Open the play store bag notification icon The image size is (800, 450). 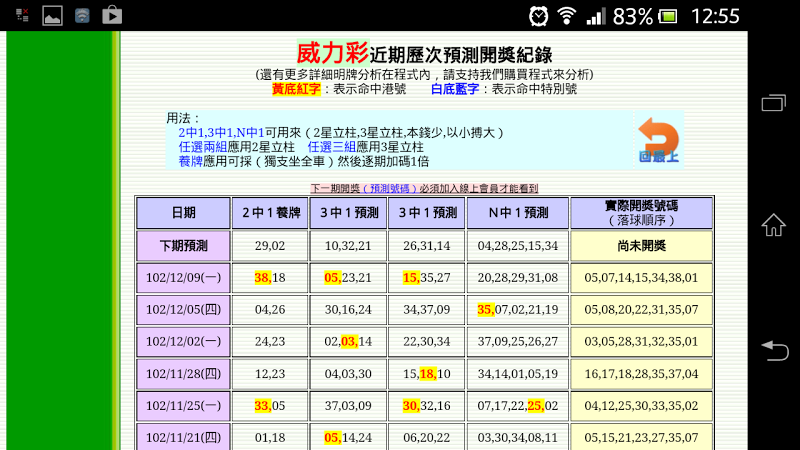click(x=112, y=15)
